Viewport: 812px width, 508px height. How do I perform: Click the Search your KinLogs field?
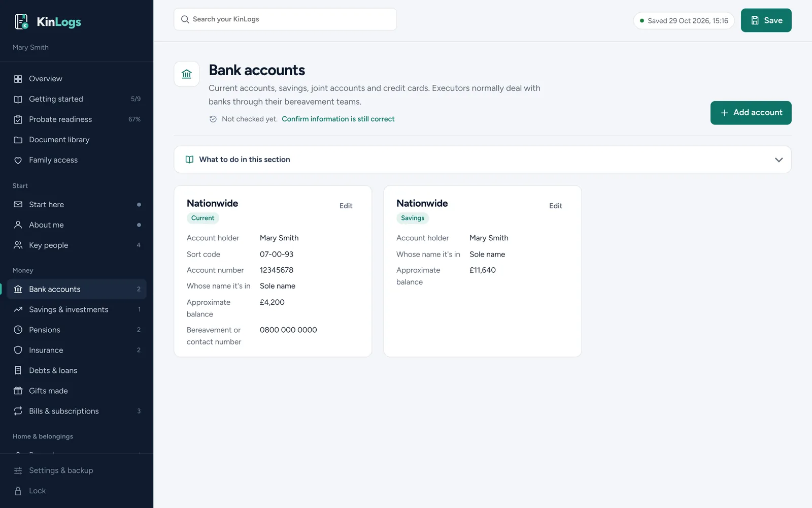tap(285, 19)
